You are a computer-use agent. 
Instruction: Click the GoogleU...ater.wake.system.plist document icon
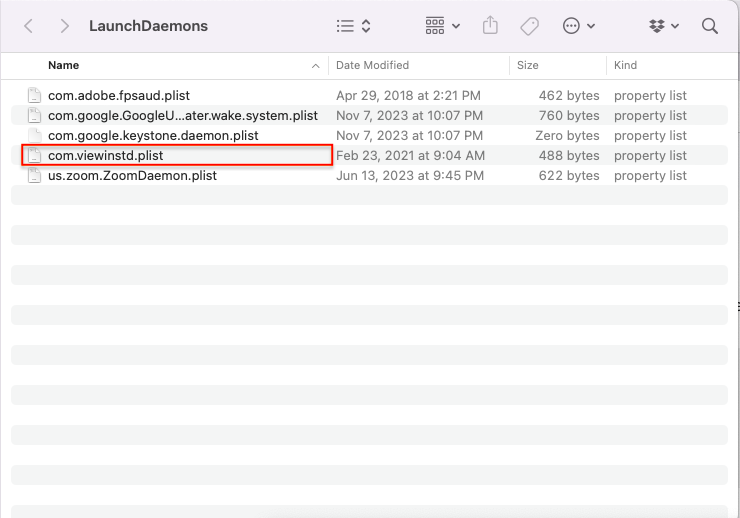[x=34, y=116]
